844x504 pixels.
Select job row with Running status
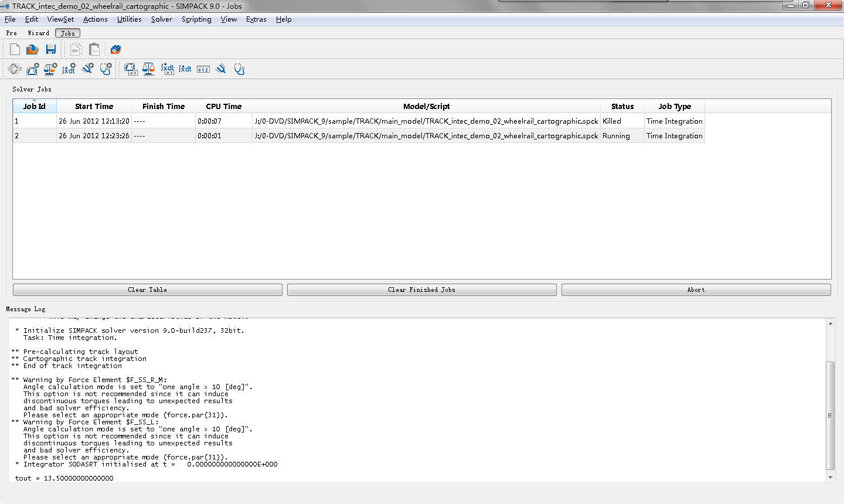359,135
